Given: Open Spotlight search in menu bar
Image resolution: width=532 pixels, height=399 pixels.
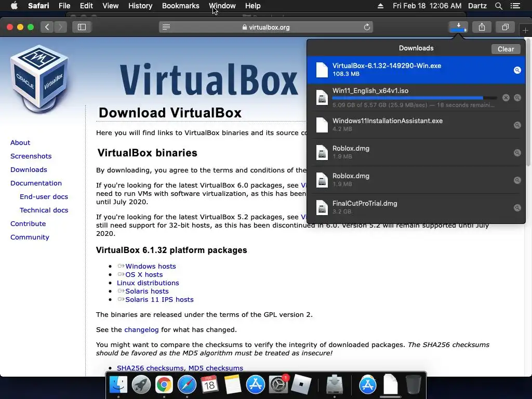Looking at the screenshot, I should coord(498,6).
